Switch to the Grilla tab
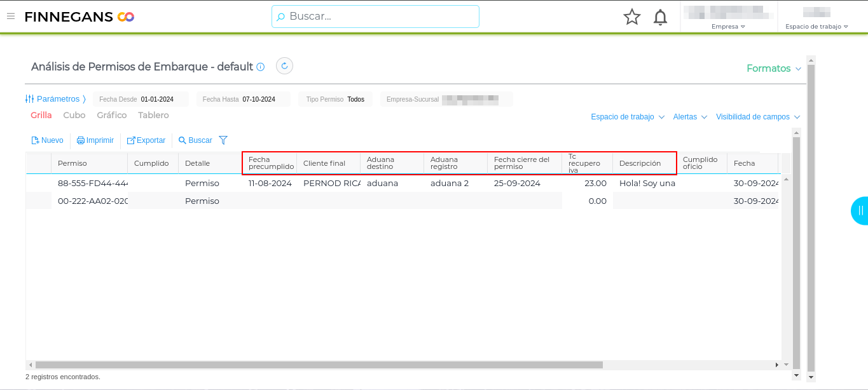This screenshot has width=868, height=390. (41, 116)
